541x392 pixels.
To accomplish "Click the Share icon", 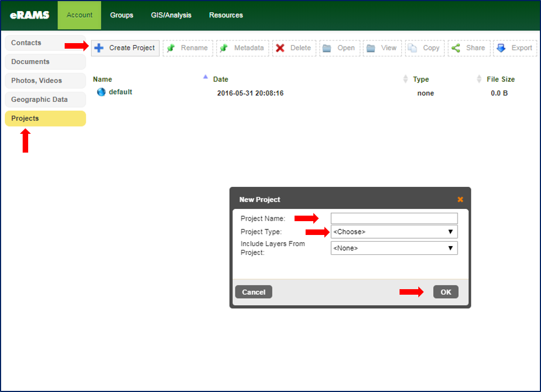I will (455, 48).
